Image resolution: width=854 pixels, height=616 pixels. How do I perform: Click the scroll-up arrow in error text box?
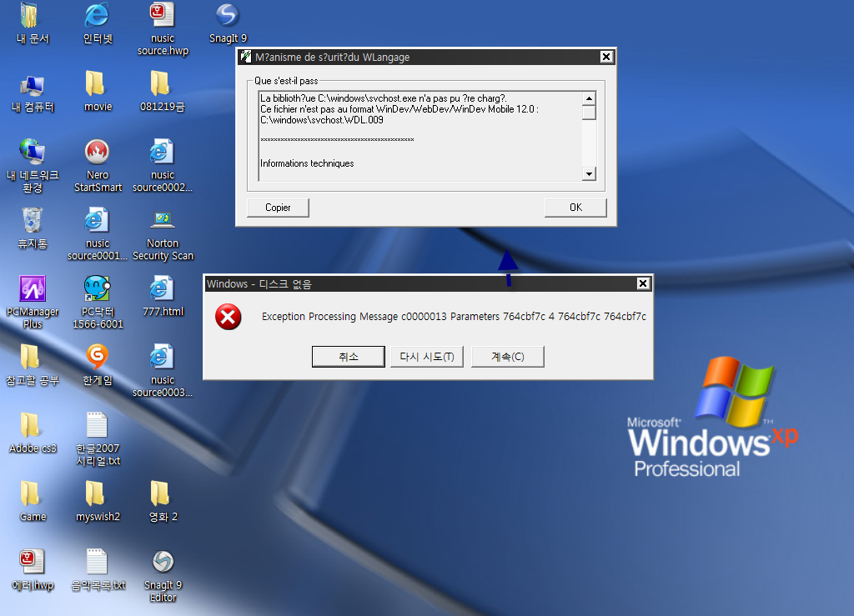589,98
